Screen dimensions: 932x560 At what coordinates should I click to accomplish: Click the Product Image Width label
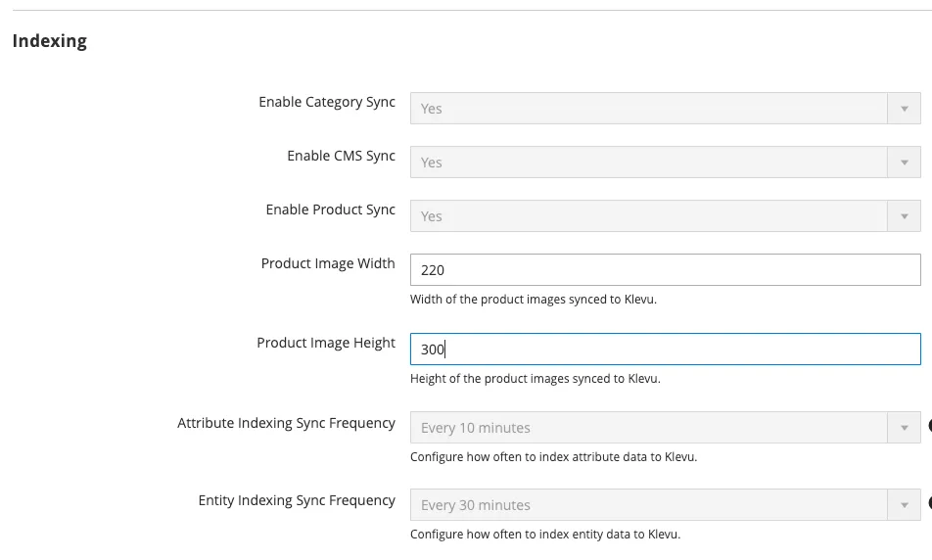coord(328,263)
